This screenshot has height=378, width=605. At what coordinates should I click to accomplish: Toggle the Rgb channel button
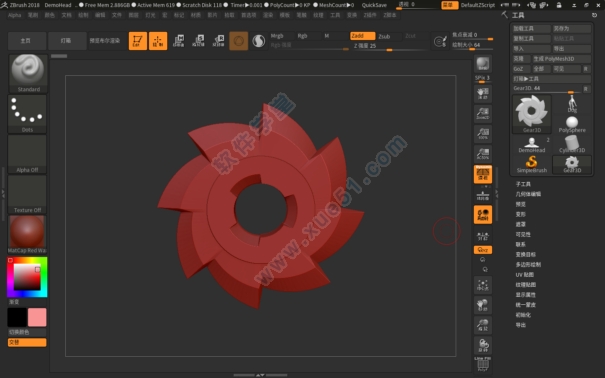(x=309, y=36)
